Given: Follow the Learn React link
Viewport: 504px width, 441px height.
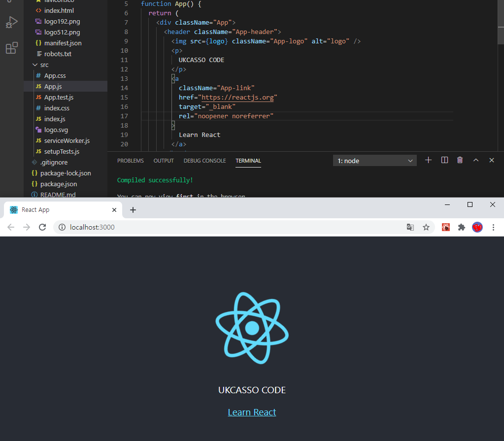Looking at the screenshot, I should (x=252, y=412).
